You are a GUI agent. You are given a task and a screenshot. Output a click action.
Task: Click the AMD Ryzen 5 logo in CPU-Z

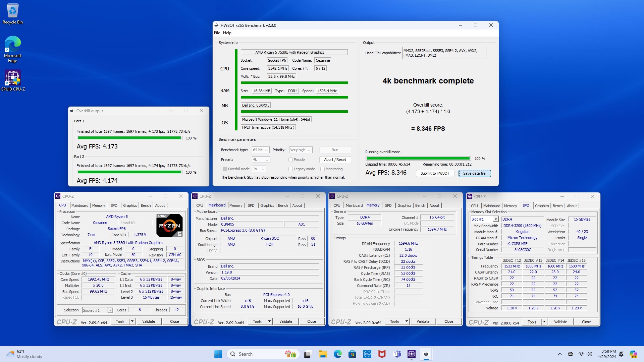[x=169, y=226]
